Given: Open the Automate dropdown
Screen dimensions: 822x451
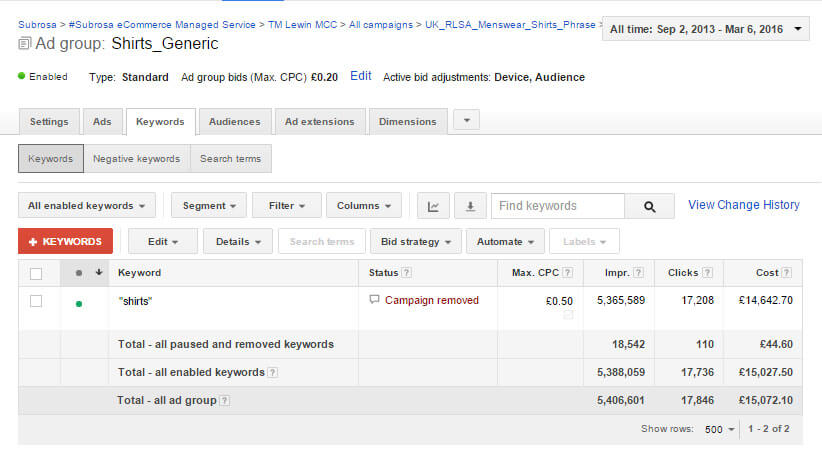Looking at the screenshot, I should tap(505, 241).
